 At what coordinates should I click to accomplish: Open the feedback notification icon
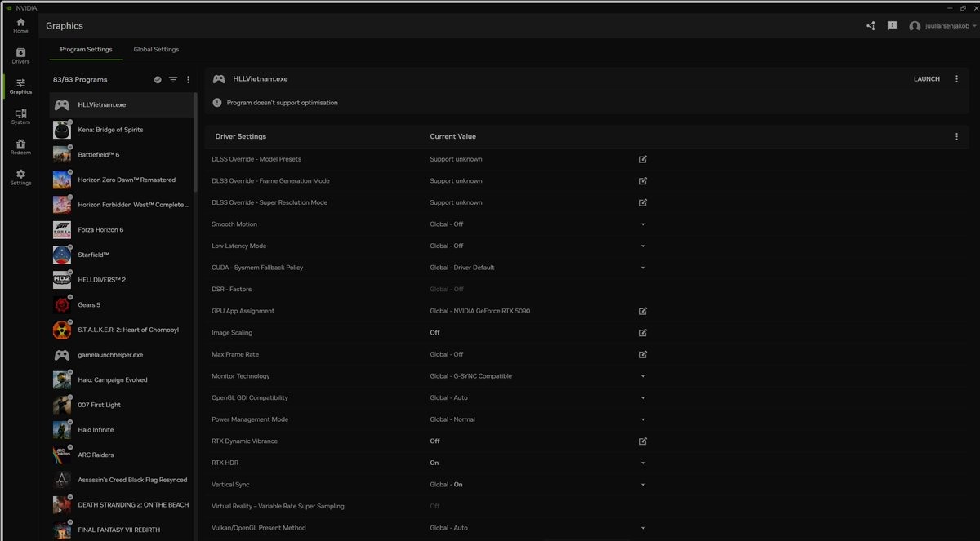tap(892, 26)
